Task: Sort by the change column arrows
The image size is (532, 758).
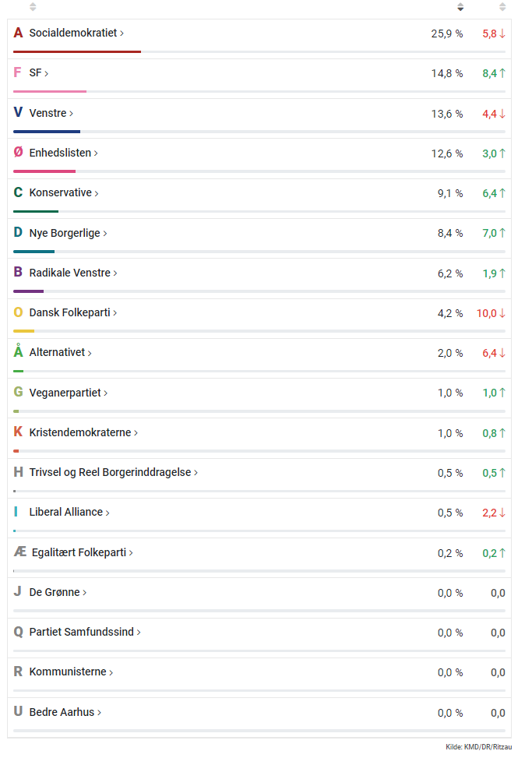Action: (502, 7)
